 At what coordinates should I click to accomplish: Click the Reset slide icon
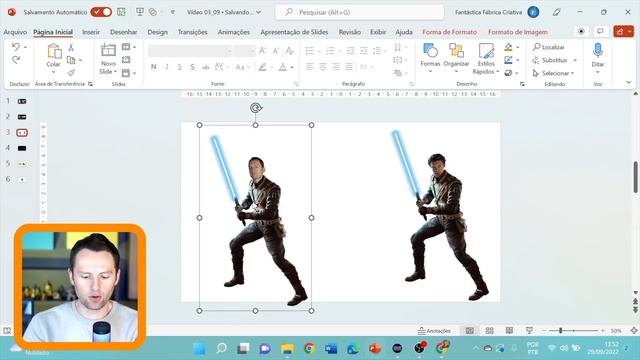126,60
